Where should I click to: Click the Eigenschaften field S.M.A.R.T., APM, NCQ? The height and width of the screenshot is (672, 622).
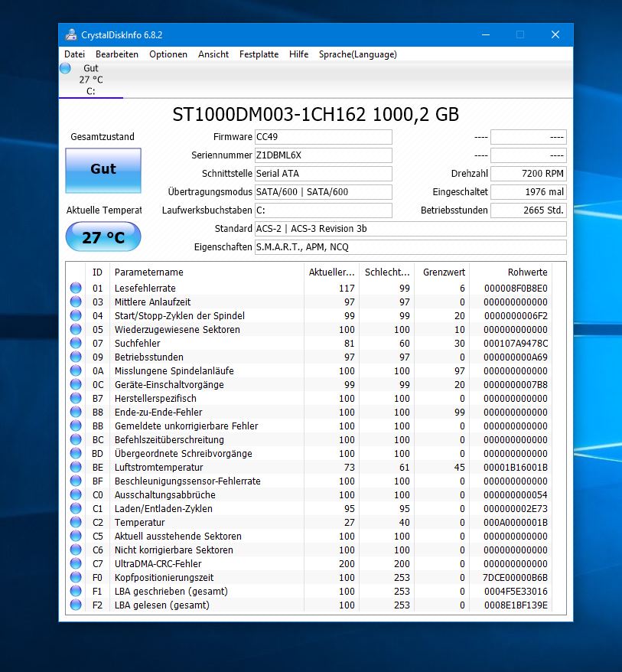coord(410,247)
